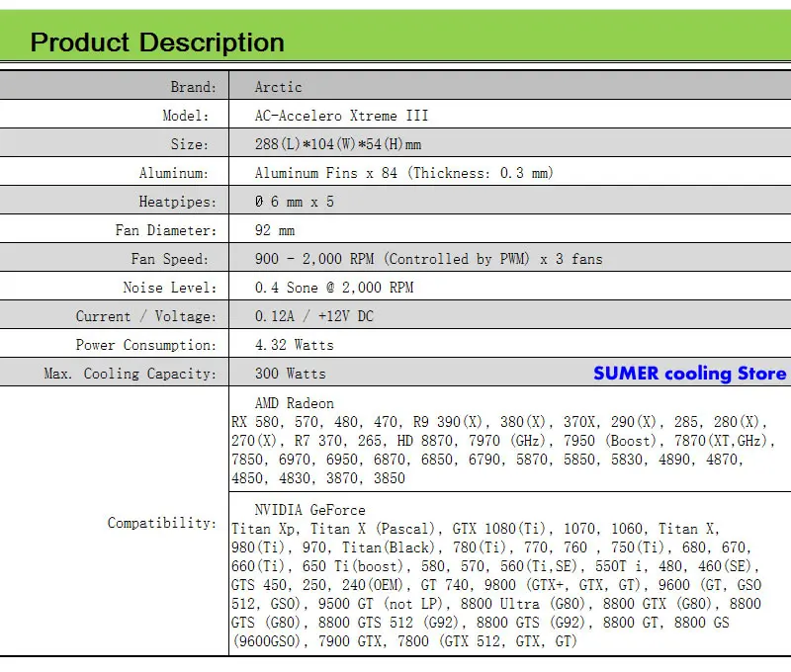
Task: Select the '92 mm' fan diameter value
Action: [275, 230]
